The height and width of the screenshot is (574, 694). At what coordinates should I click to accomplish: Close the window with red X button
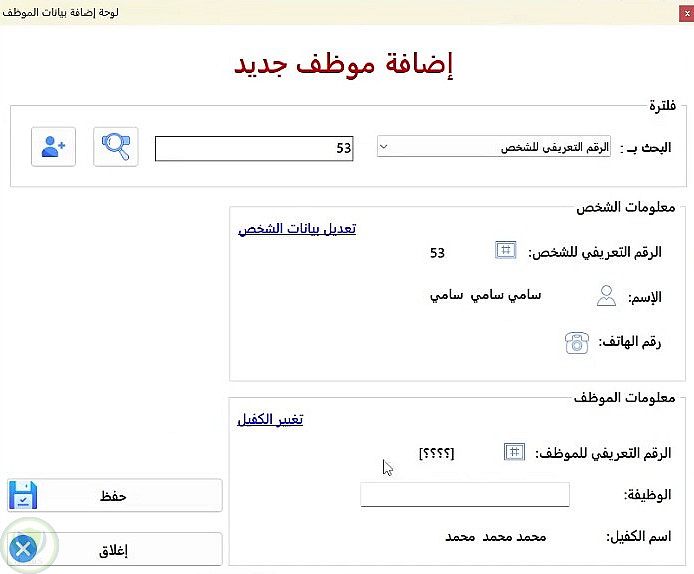pos(687,14)
